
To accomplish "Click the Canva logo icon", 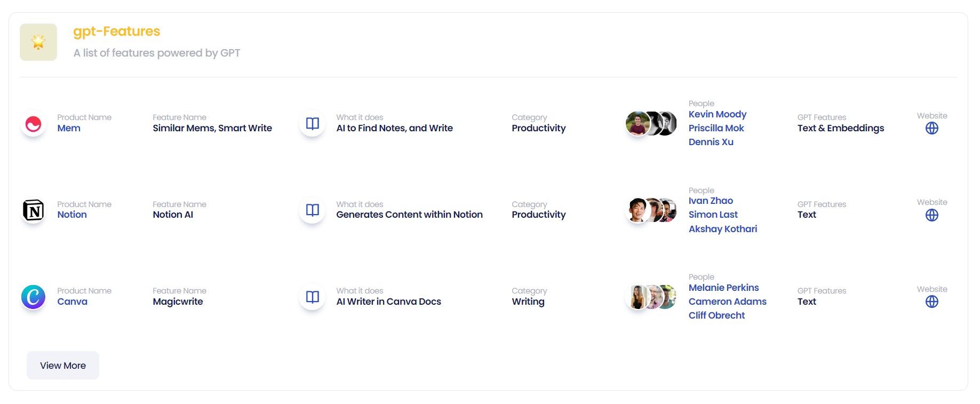I will tap(33, 297).
